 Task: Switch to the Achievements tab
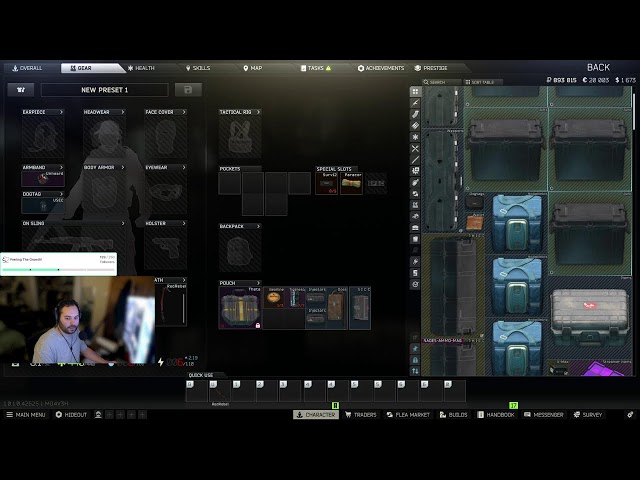(x=381, y=68)
